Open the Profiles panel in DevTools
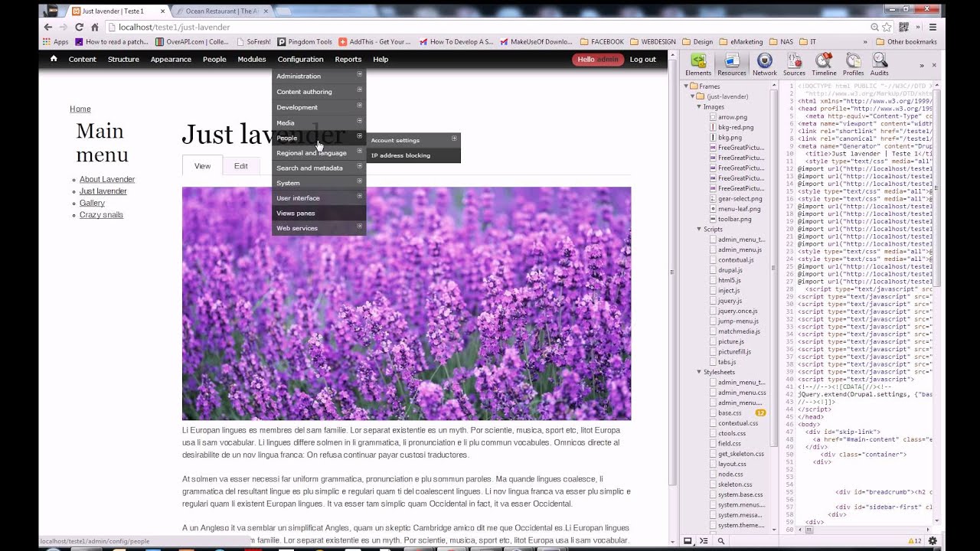 854,64
